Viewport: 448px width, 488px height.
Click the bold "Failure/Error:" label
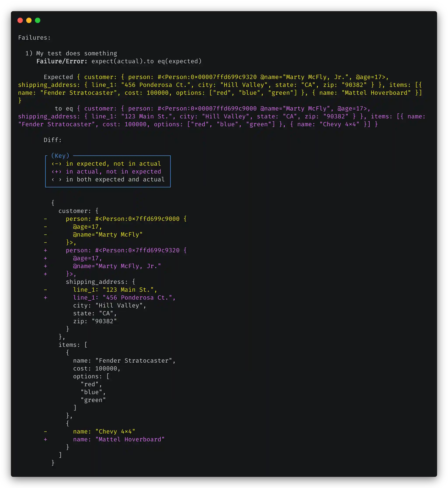[62, 61]
